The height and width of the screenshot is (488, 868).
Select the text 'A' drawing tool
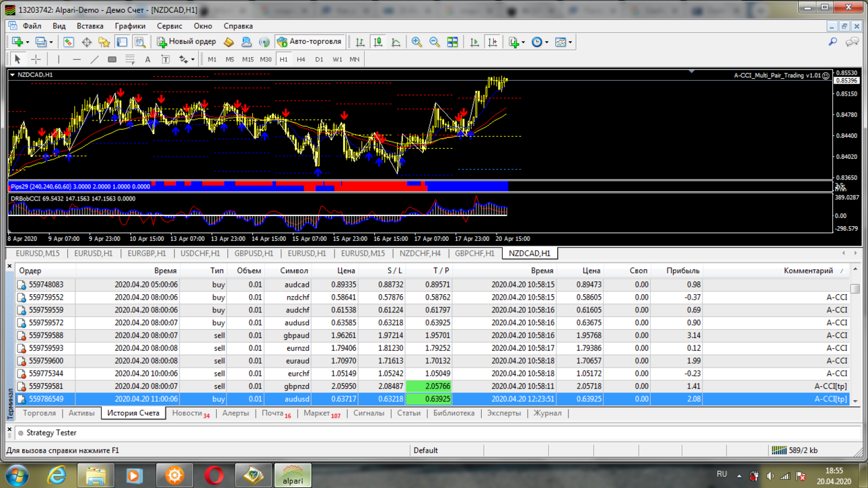coord(147,59)
